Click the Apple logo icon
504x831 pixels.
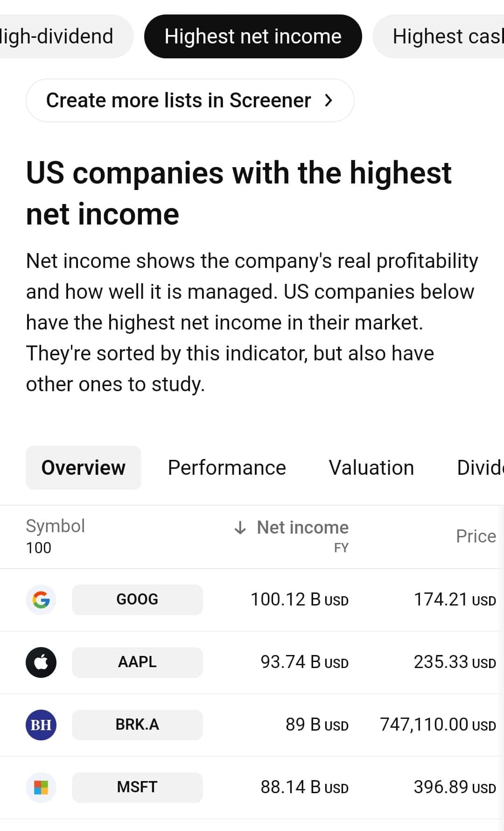click(x=41, y=662)
